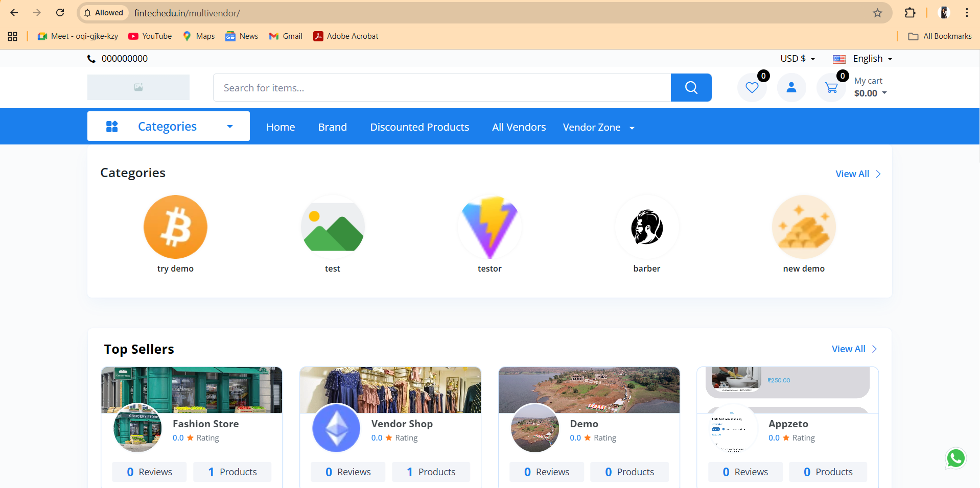
Task: Expand the USD $ currency dropdown
Action: tap(797, 59)
